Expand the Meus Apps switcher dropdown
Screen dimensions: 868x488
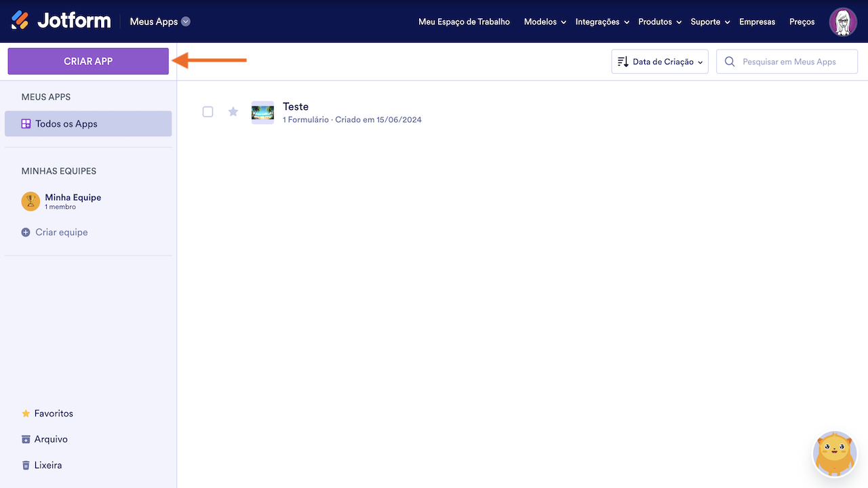coord(186,22)
